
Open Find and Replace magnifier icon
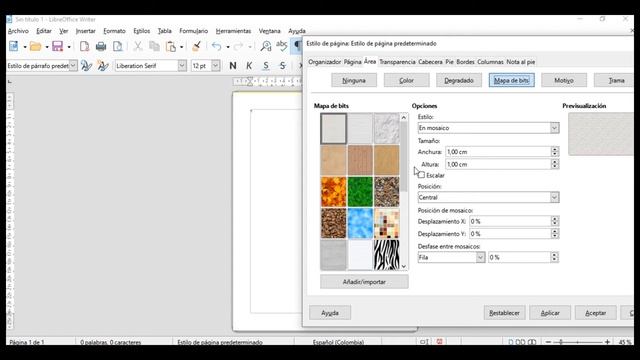point(266,47)
